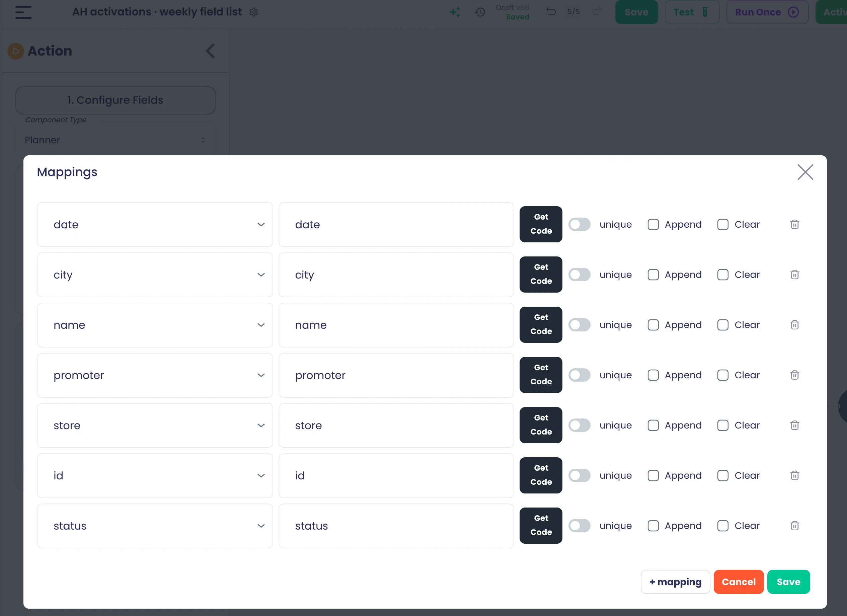Click Run Once in the toolbar
Image resolution: width=847 pixels, height=616 pixels.
pyautogui.click(x=767, y=12)
